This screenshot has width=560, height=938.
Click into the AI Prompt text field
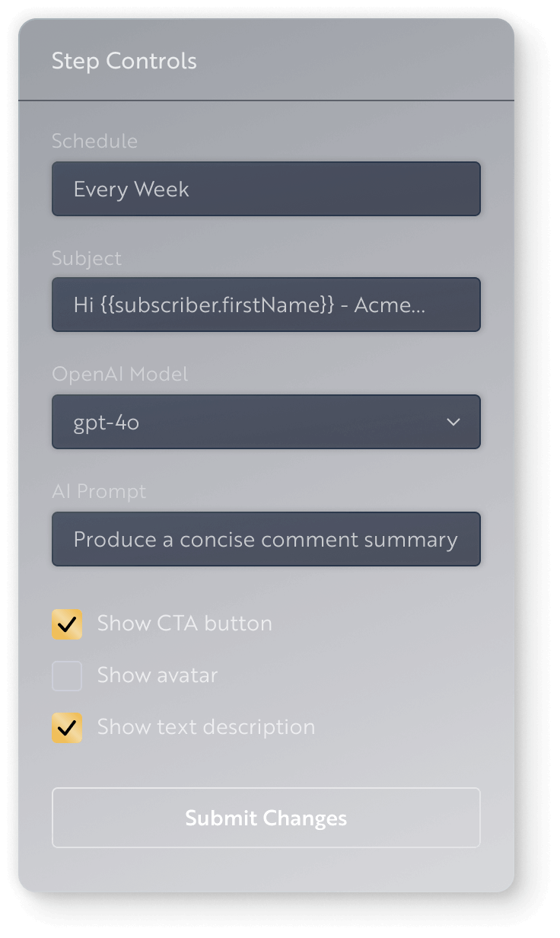[266, 539]
